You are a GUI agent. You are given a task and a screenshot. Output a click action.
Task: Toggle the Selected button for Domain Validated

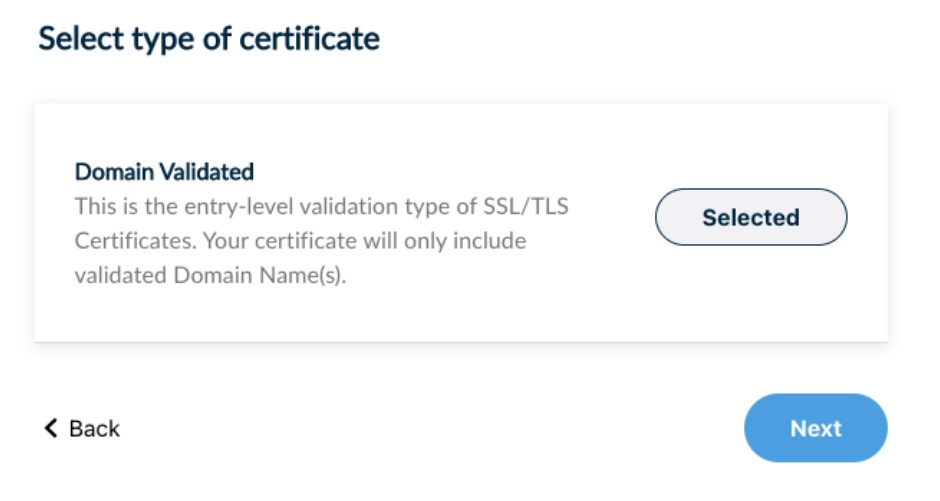(750, 217)
